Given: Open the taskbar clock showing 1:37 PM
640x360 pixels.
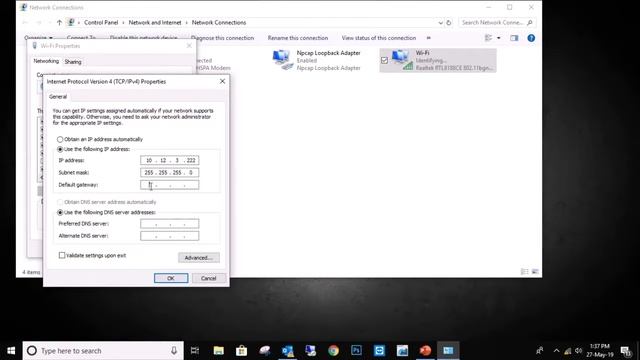Looking at the screenshot, I should (600, 351).
